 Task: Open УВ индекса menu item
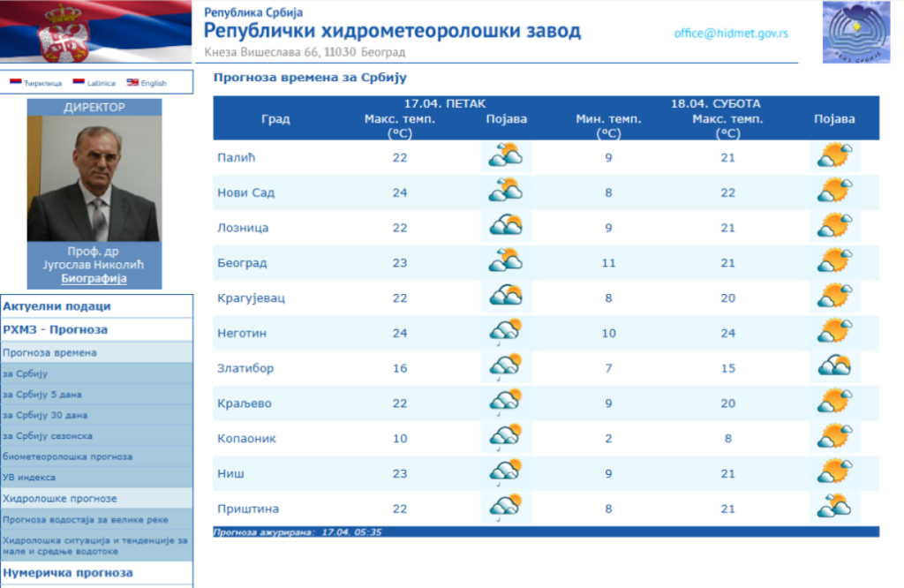(x=30, y=478)
